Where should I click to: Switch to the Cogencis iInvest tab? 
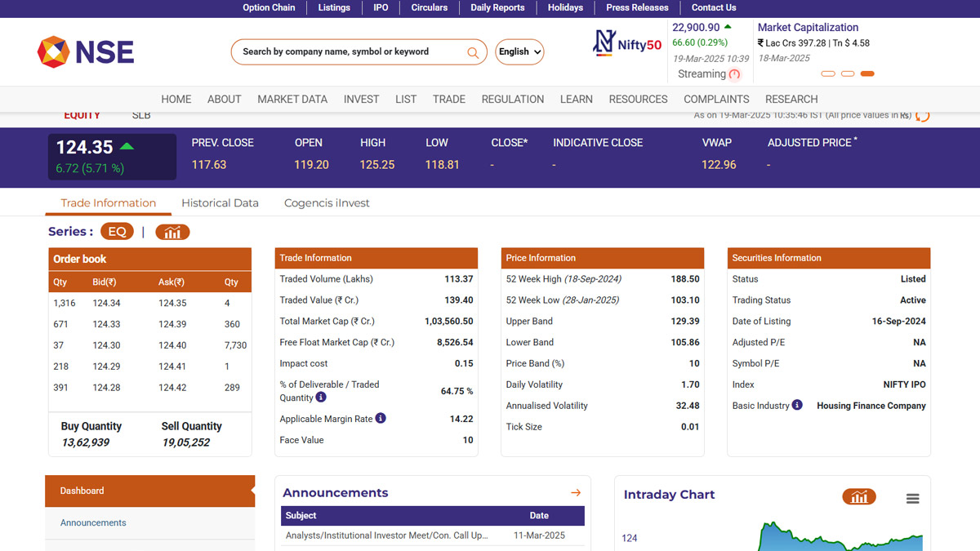point(327,203)
